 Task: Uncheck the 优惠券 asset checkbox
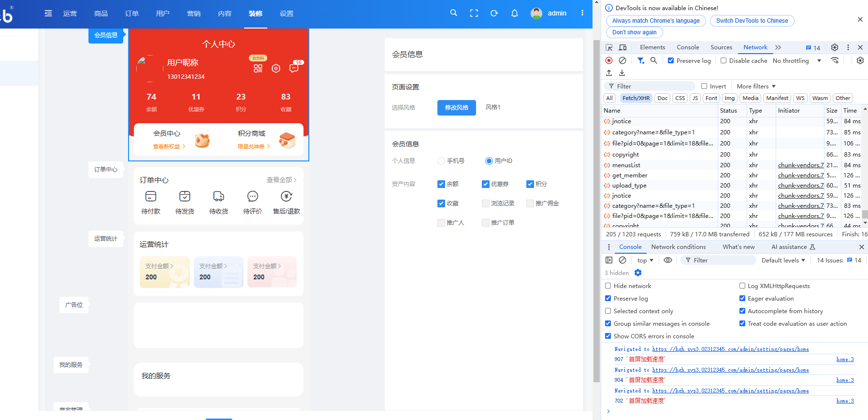click(485, 184)
